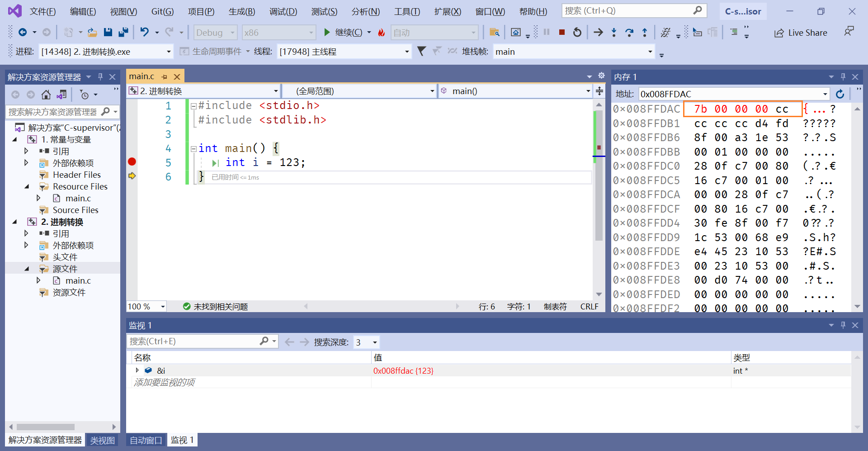Close the Solution Explorer panel

pos(113,77)
